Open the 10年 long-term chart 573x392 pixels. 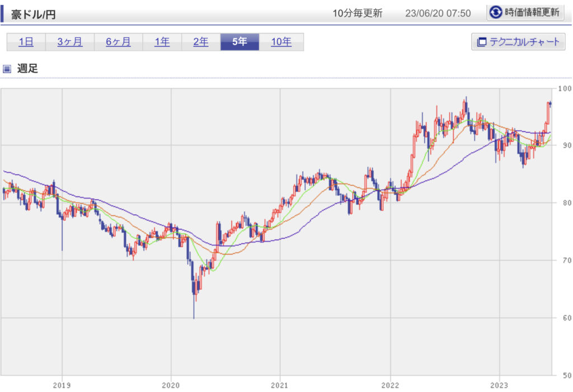click(x=281, y=42)
